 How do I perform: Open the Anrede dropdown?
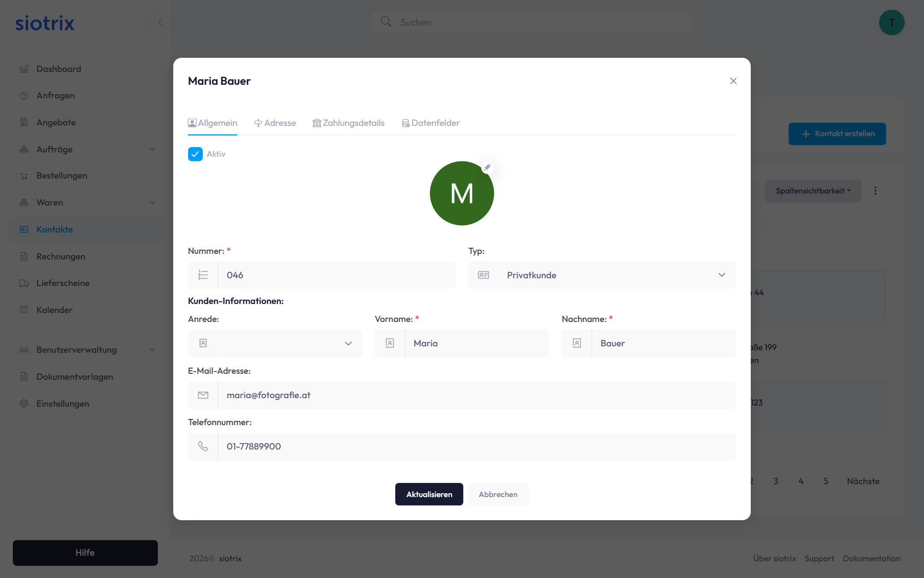[x=275, y=343]
